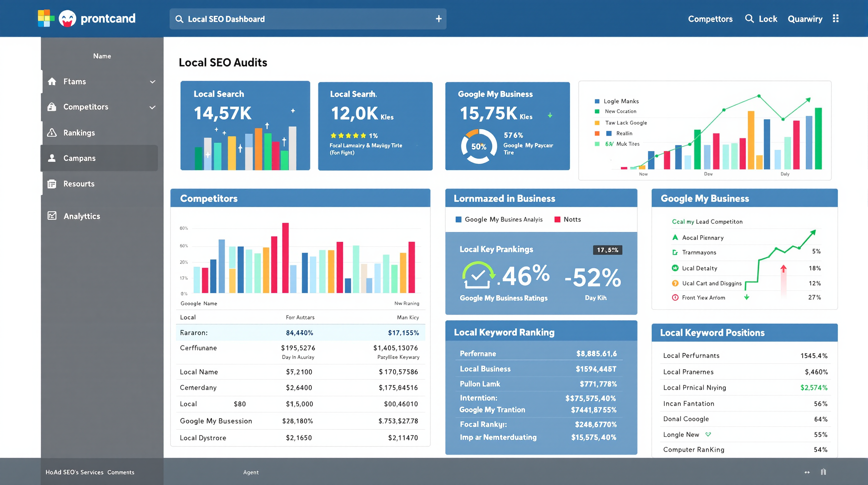
Task: Click the prontcand smiley logo
Action: click(x=67, y=19)
